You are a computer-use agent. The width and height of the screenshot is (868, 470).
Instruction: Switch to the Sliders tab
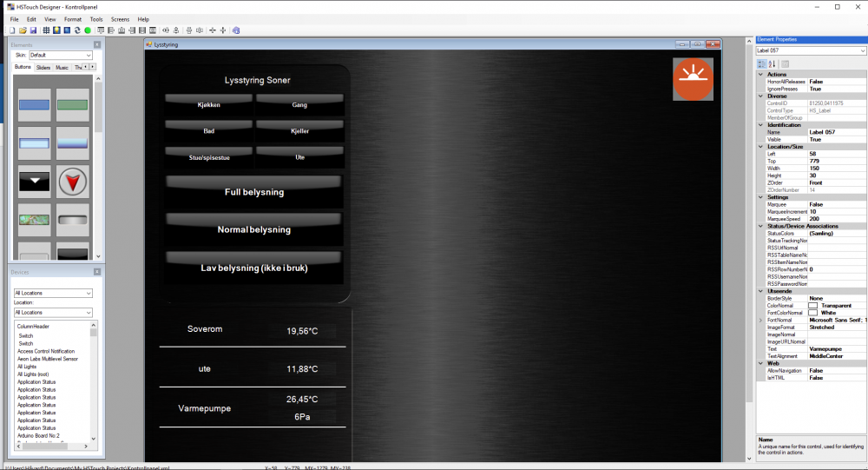tap(43, 67)
